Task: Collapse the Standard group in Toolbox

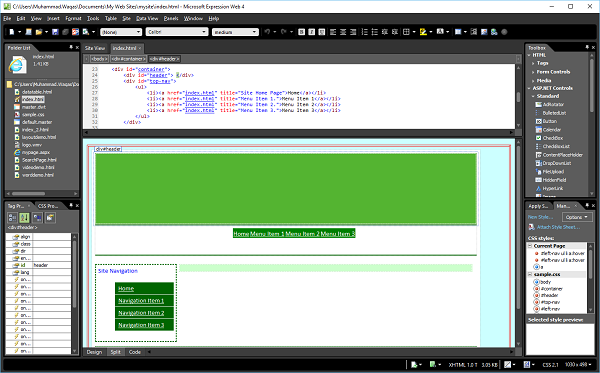Action: (533, 96)
